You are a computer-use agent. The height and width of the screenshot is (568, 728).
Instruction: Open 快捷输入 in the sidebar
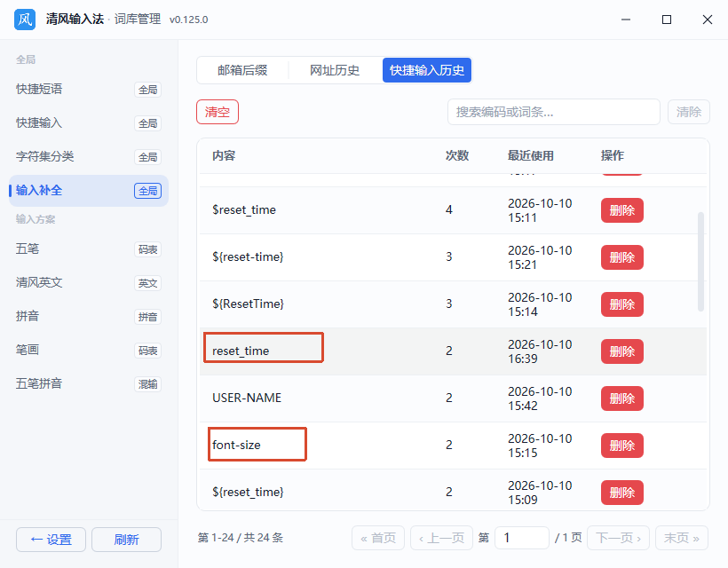tap(89, 123)
